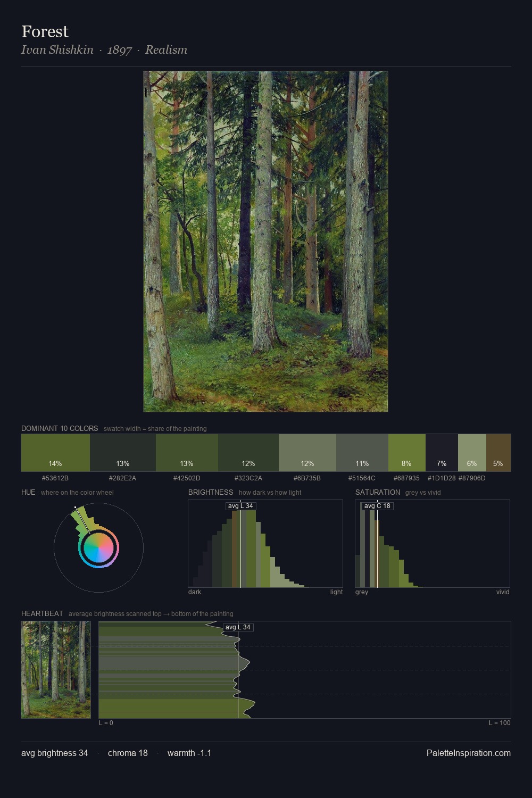Click the Forest painting image

[x=265, y=242]
